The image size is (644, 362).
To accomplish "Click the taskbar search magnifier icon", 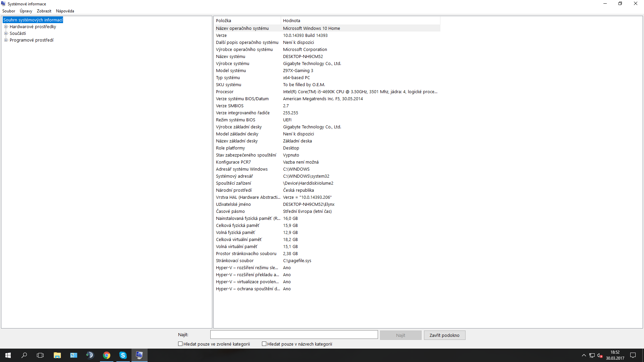I will [x=24, y=355].
